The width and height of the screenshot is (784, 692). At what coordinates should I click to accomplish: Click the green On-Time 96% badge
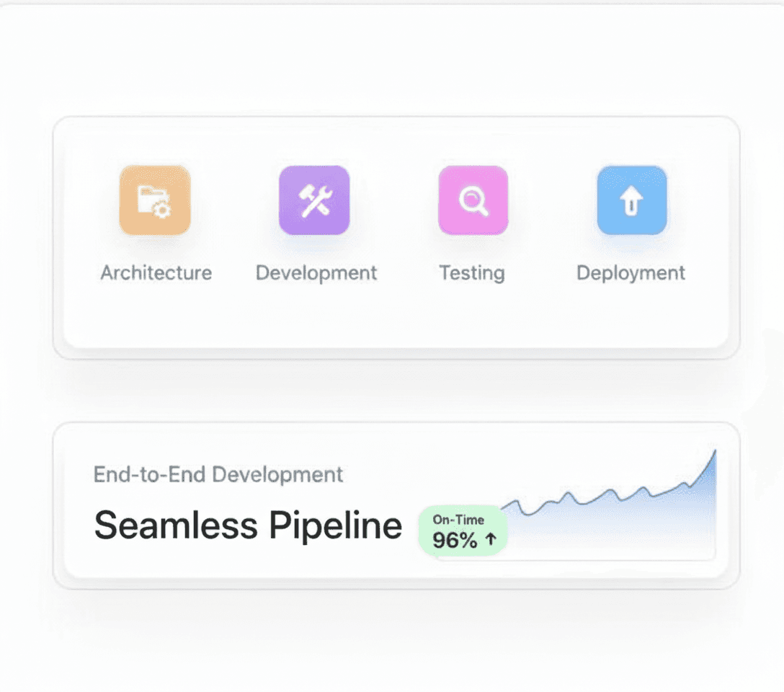[463, 531]
